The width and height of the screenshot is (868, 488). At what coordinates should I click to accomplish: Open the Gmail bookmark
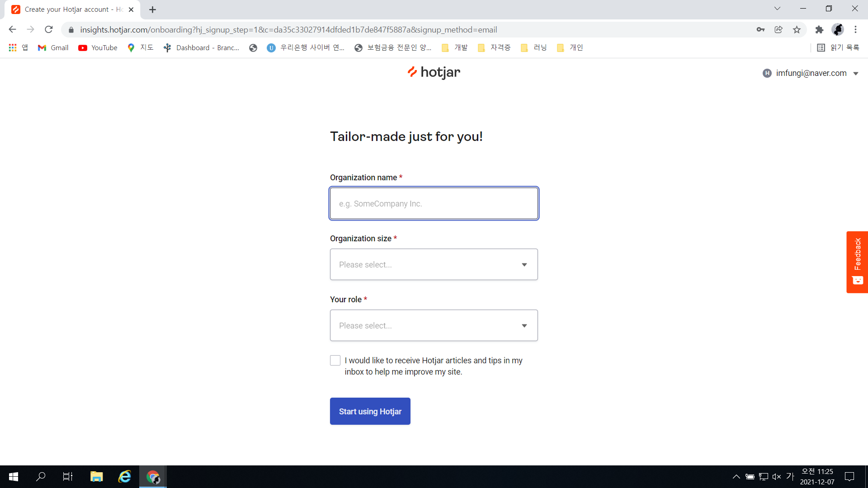click(x=53, y=48)
